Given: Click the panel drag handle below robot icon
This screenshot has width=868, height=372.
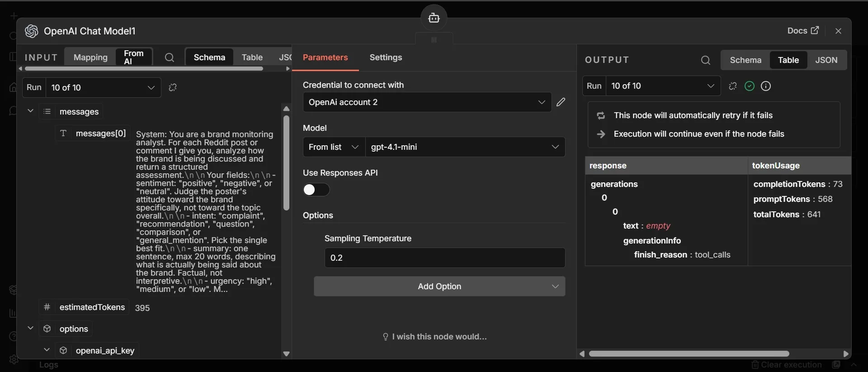Looking at the screenshot, I should click(434, 40).
